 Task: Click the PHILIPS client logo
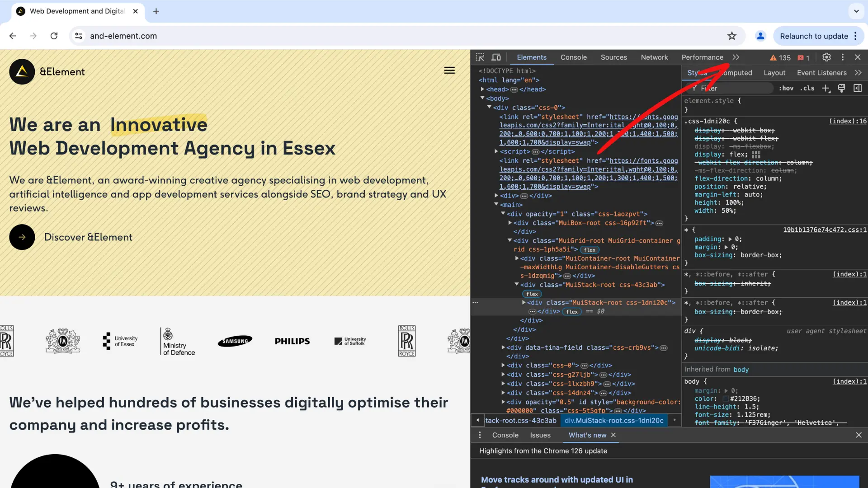point(292,341)
